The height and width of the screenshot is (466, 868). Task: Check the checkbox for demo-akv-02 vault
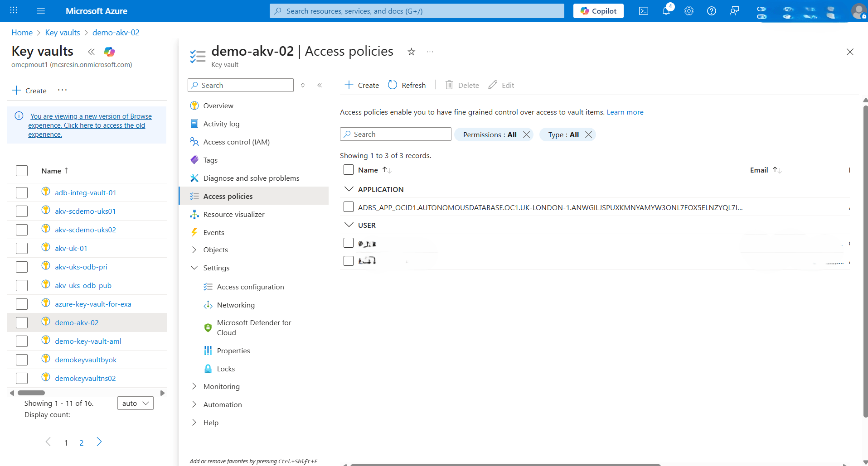(x=21, y=322)
